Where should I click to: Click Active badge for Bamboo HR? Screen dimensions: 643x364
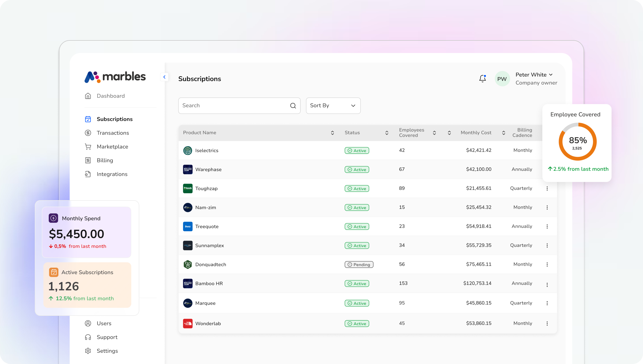(x=357, y=283)
